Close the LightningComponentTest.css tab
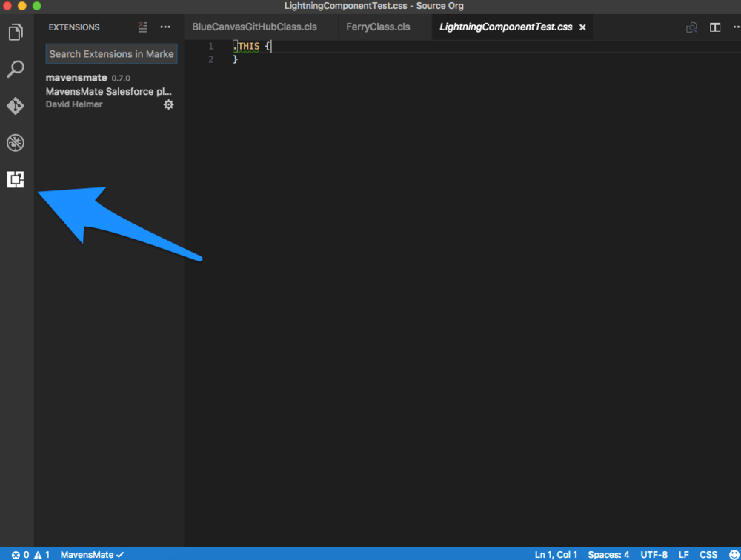The width and height of the screenshot is (741, 560). [582, 27]
